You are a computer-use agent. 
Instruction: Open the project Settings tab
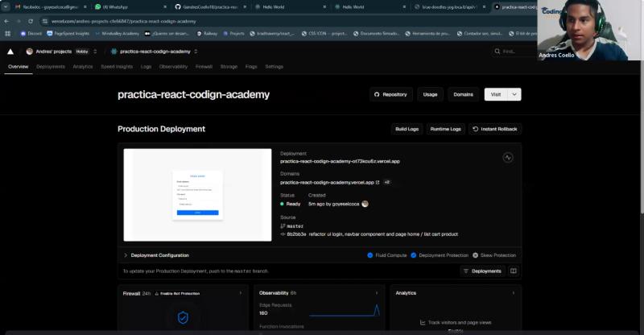(274, 67)
